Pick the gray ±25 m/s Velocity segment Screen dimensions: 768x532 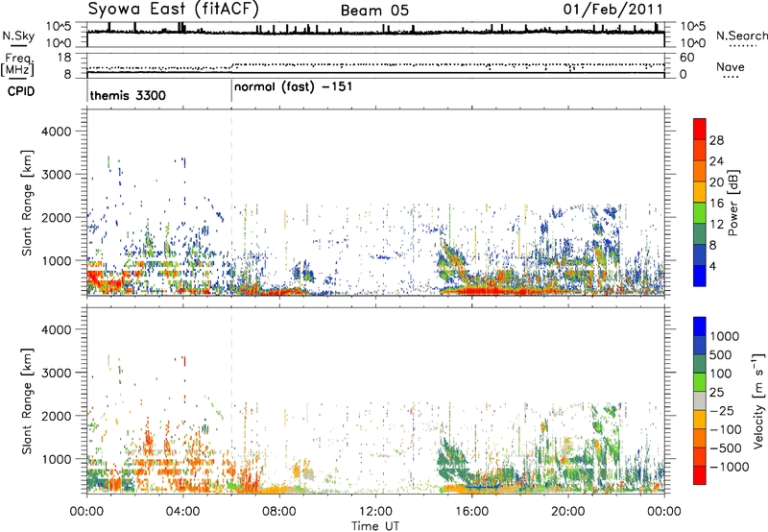click(700, 400)
